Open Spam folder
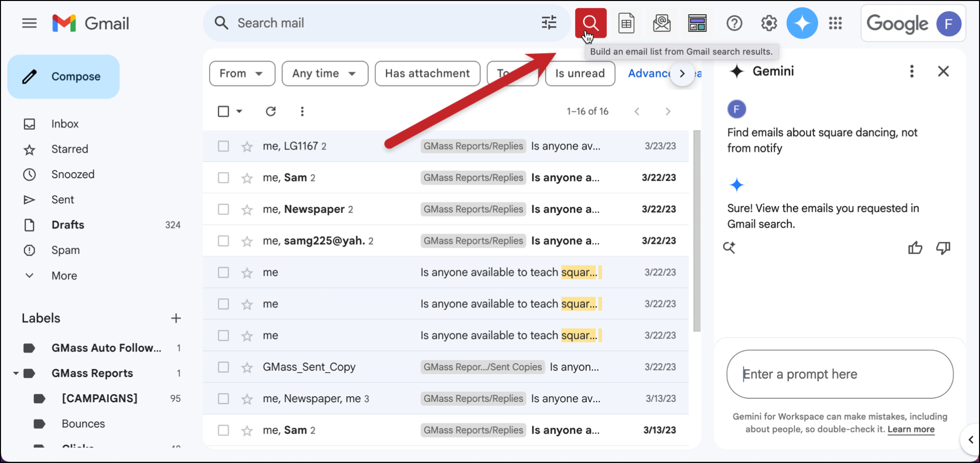The width and height of the screenshot is (980, 463). pyautogui.click(x=65, y=250)
